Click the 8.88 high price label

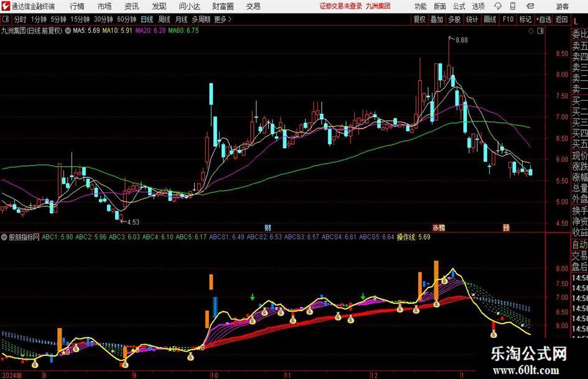pyautogui.click(x=462, y=40)
